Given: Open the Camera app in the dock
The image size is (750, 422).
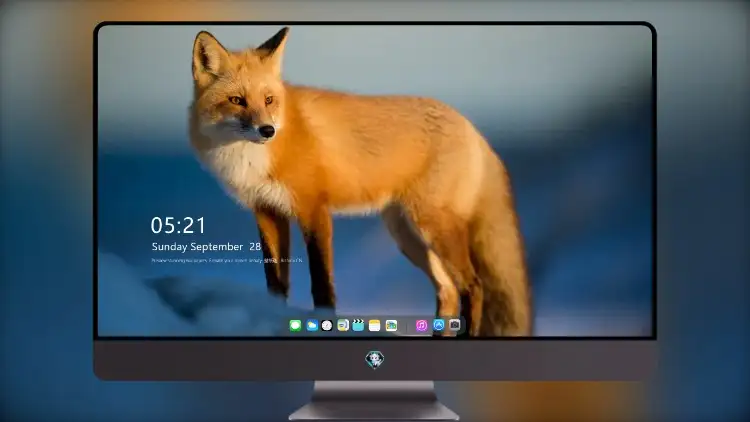Looking at the screenshot, I should point(455,325).
